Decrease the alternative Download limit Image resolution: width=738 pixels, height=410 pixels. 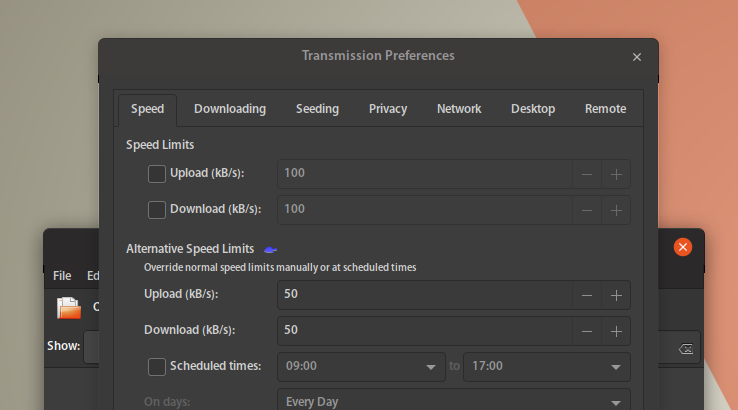tap(587, 331)
